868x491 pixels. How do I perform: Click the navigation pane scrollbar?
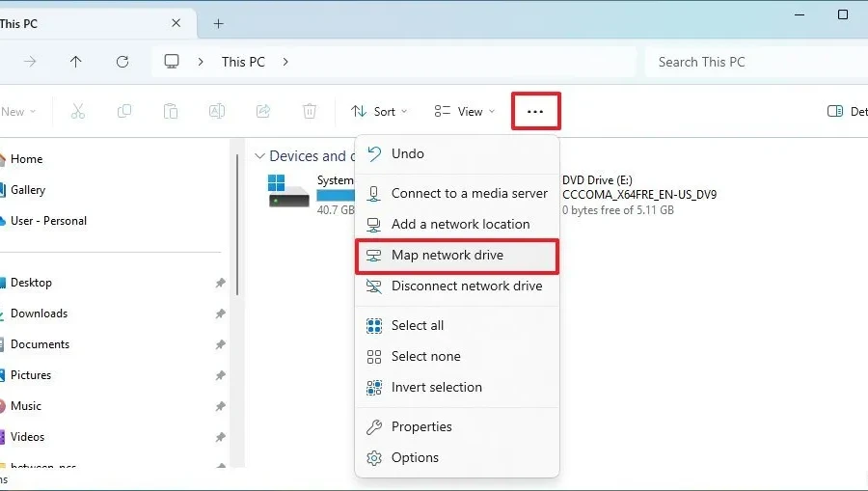[x=237, y=224]
